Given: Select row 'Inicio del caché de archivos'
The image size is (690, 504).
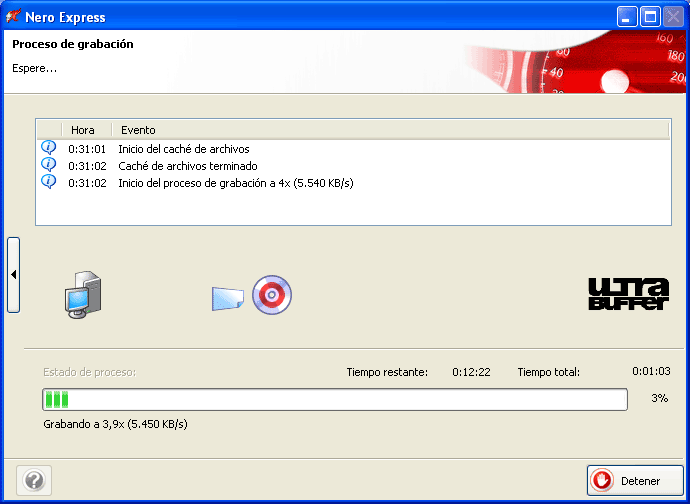Looking at the screenshot, I should coord(354,149).
